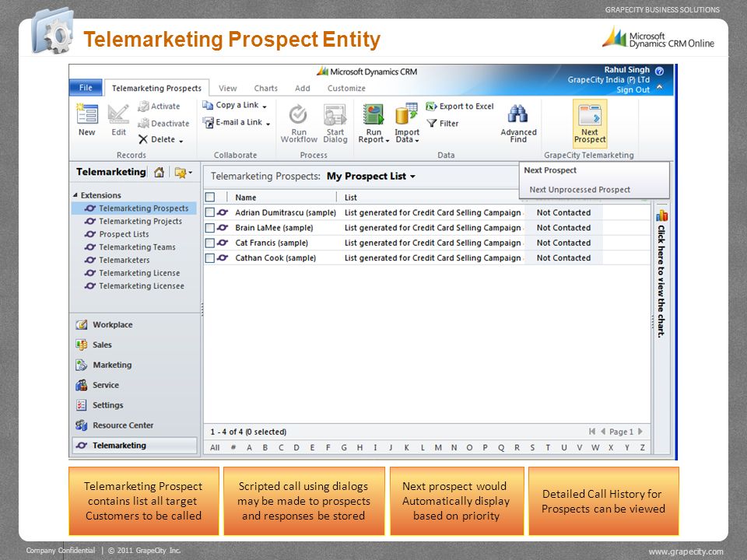Click the New record icon
The height and width of the screenshot is (560, 747).
[87, 115]
